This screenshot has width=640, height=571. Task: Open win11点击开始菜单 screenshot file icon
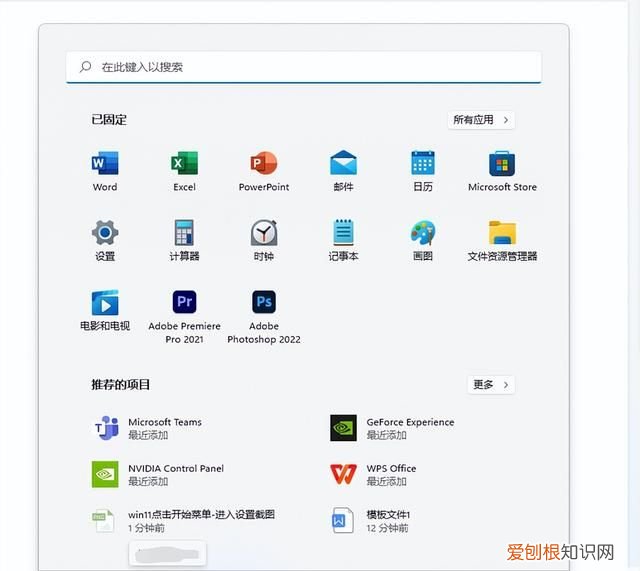click(103, 520)
